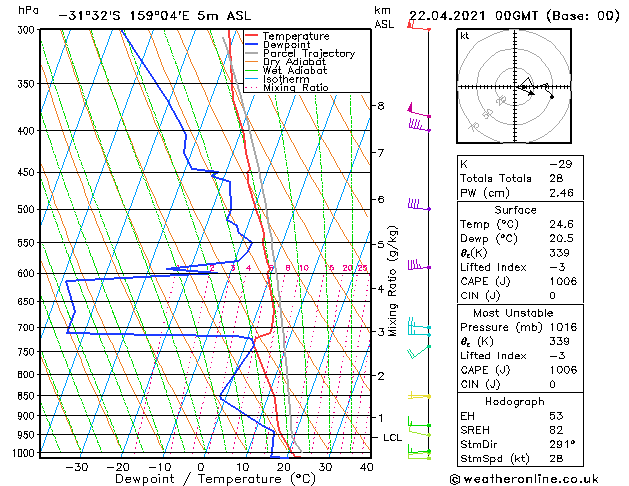Select the 'Isotherm' legend label

286,79
